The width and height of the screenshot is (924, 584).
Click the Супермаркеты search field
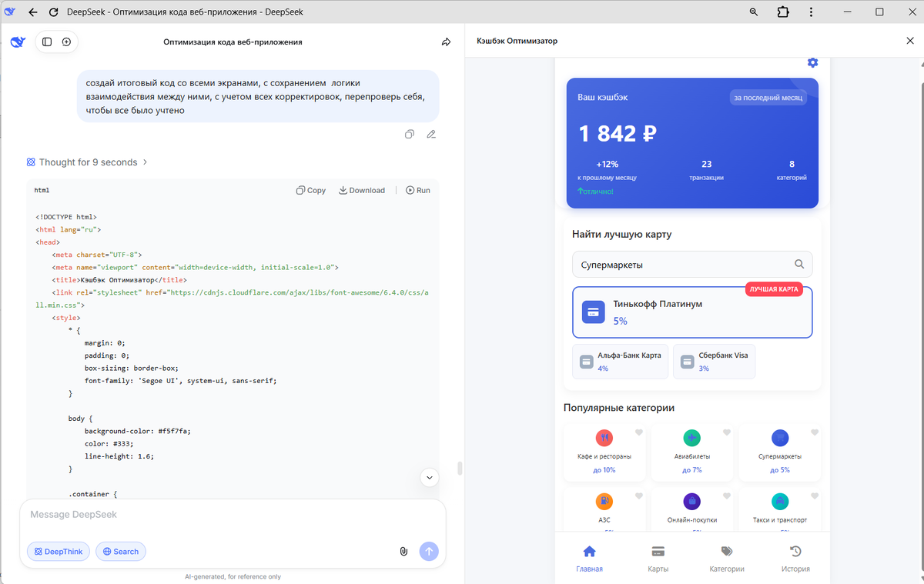pyautogui.click(x=692, y=264)
